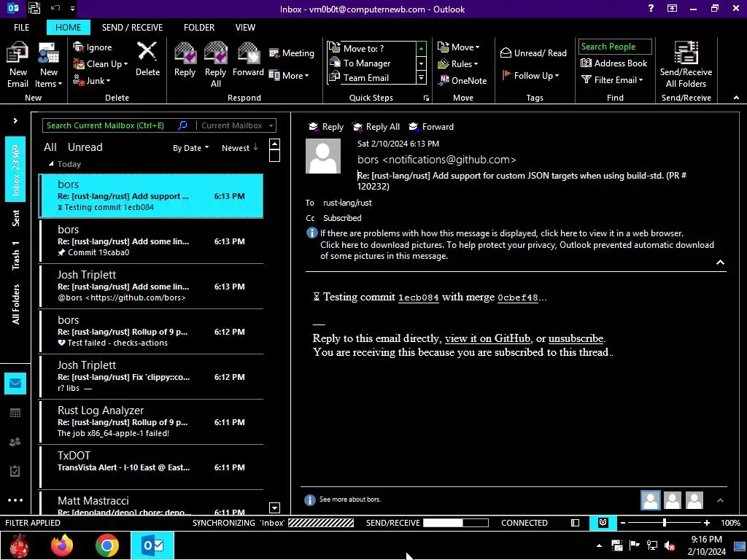This screenshot has height=560, width=747.
Task: Open the Address Book
Action: point(614,63)
